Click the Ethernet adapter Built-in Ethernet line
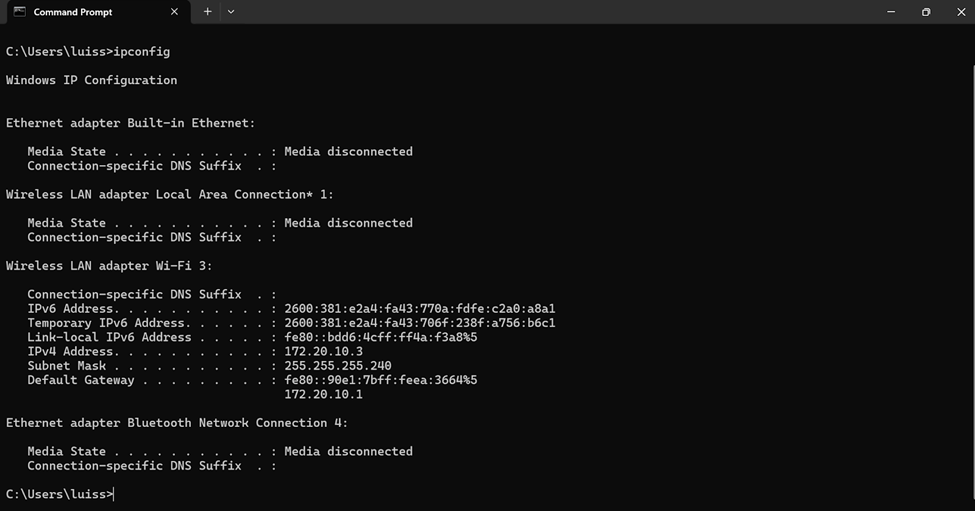 point(131,123)
